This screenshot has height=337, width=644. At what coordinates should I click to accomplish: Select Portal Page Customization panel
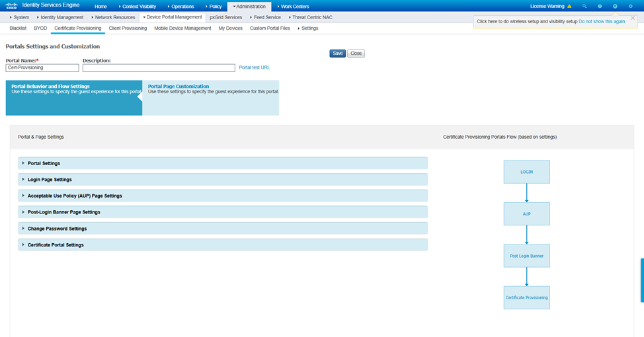[211, 98]
